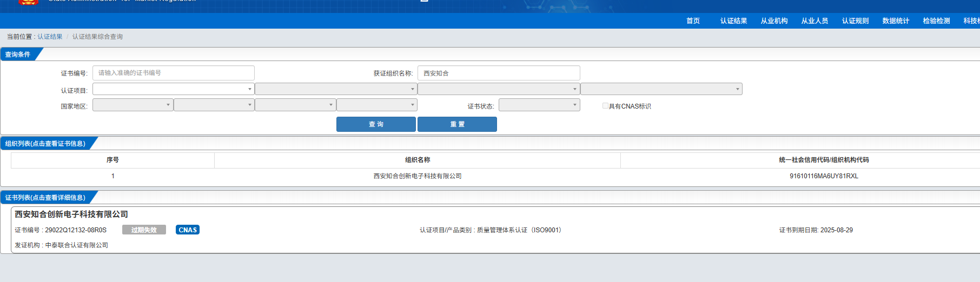Open the fourth 认证项目 dropdown
Viewport: 980px width, 282px height.
[x=661, y=89]
